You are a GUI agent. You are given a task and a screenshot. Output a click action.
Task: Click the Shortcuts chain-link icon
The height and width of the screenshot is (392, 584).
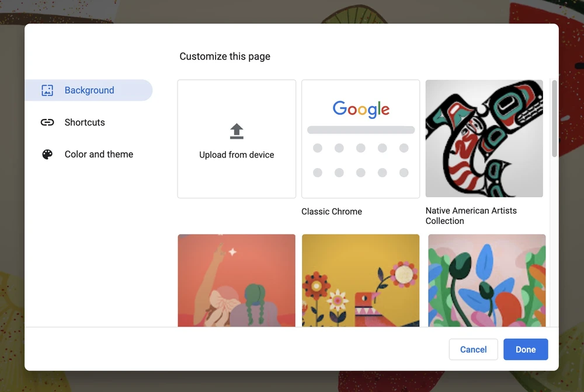point(47,123)
